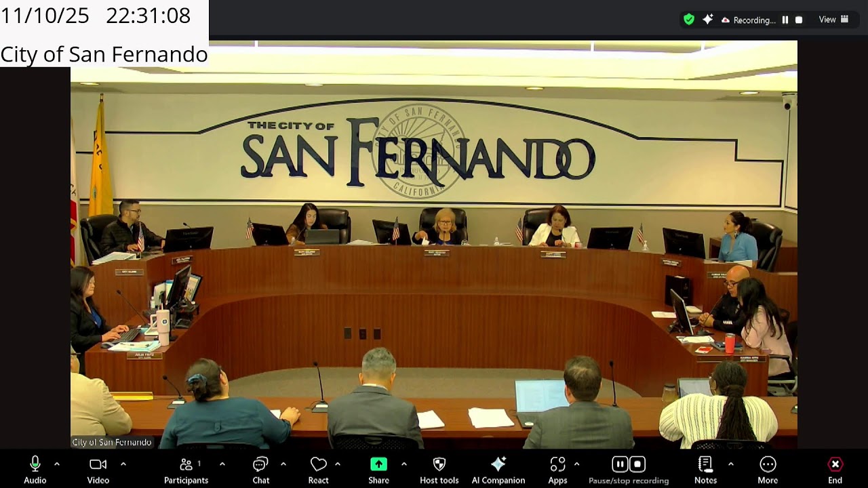Open the View layout menu
This screenshot has height=488, width=868.
point(833,20)
